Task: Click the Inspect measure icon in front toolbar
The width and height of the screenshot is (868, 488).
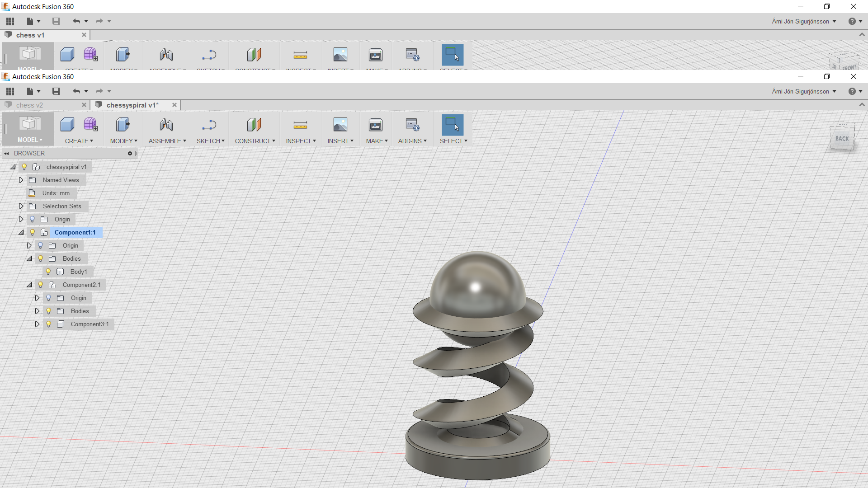Action: tap(300, 125)
